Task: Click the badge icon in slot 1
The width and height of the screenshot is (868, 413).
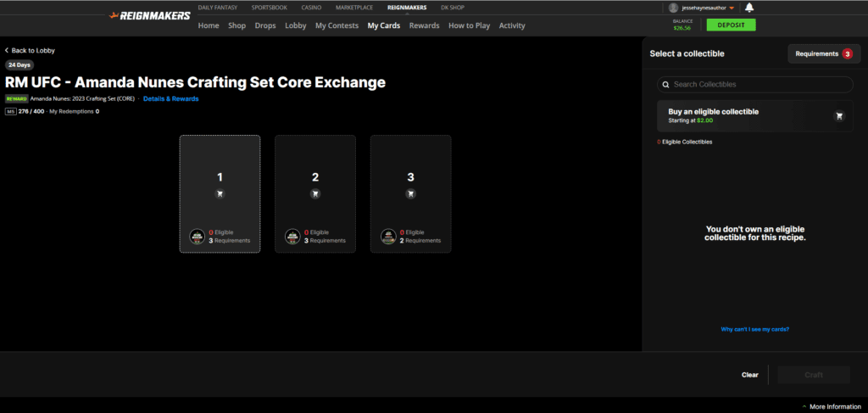Action: pyautogui.click(x=198, y=237)
